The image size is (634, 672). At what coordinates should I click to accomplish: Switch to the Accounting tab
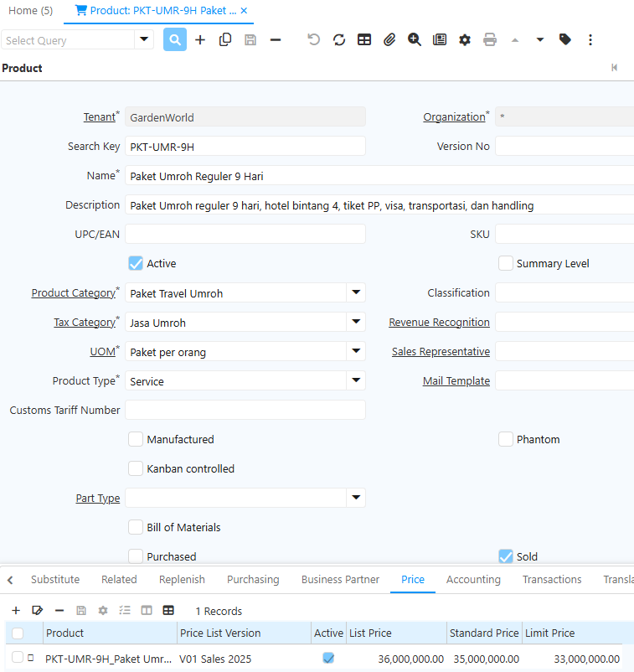[473, 579]
